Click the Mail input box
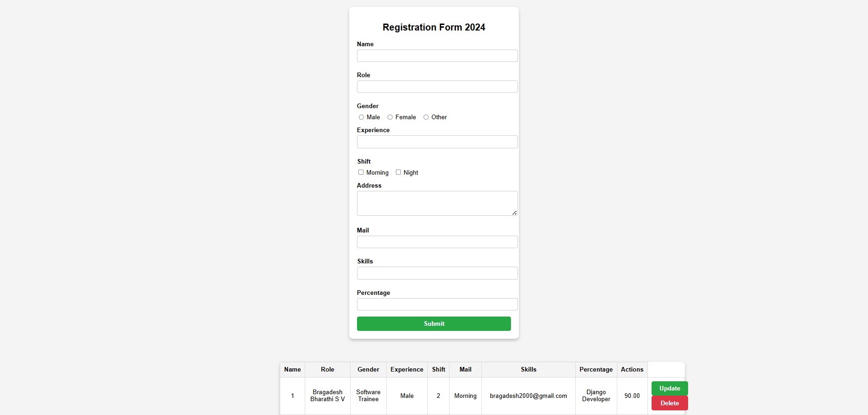 coord(437,242)
